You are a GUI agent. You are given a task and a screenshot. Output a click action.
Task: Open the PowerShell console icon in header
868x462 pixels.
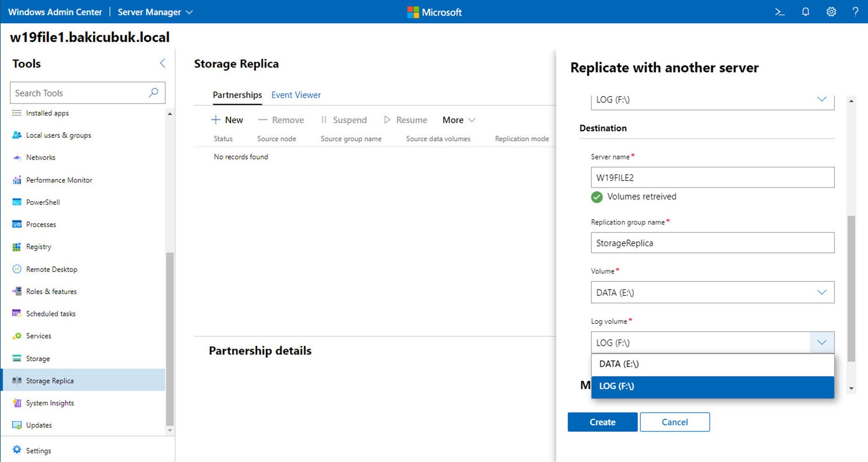pos(779,12)
